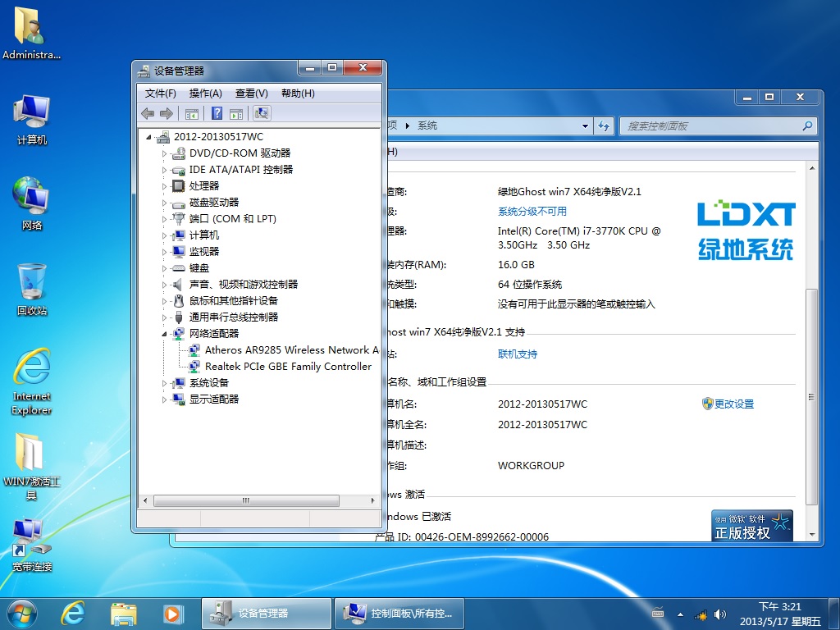Viewport: 840px width, 630px height.
Task: Expand the 处理器 node
Action: 164,186
